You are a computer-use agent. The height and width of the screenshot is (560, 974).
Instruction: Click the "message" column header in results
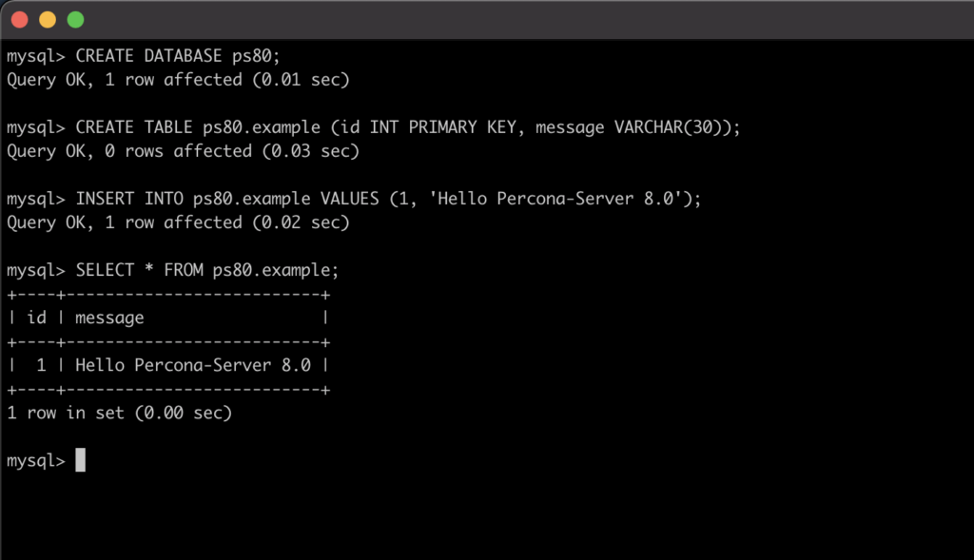(x=109, y=318)
